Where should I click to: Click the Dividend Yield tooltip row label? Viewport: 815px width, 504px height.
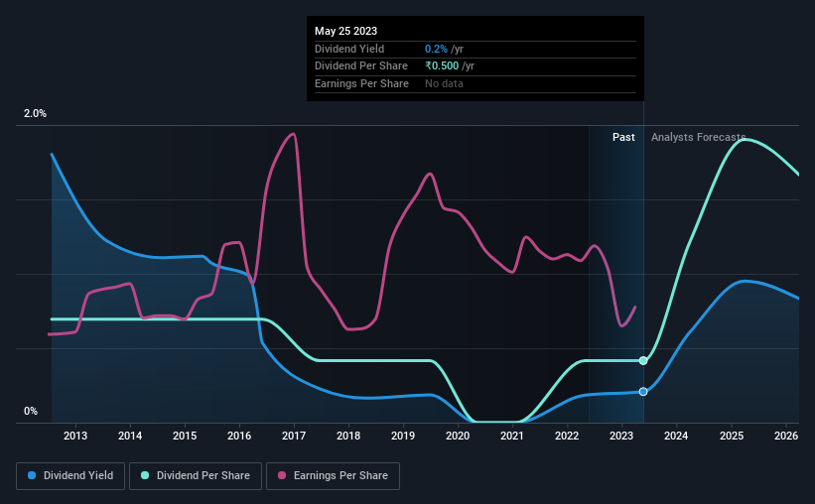[349, 49]
